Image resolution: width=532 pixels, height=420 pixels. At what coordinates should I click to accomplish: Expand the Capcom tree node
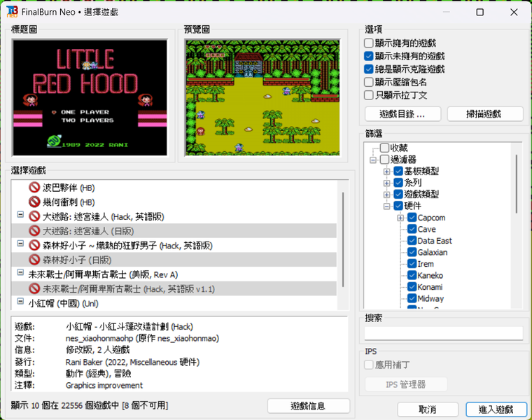400,218
